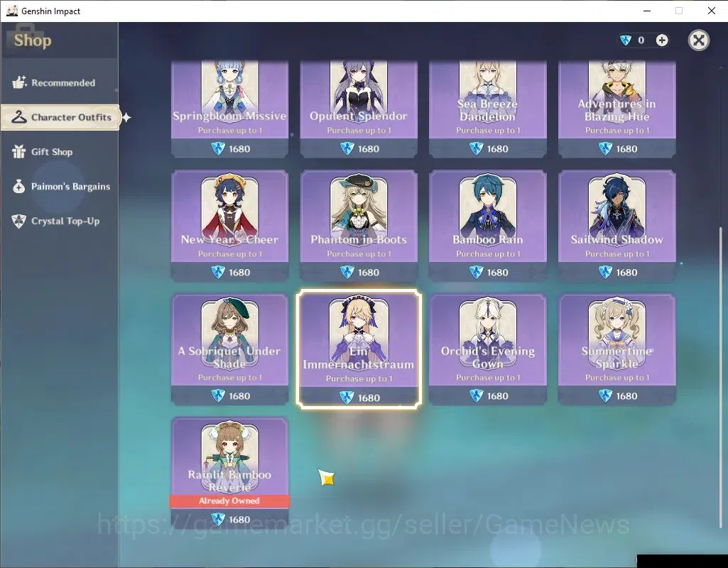The height and width of the screenshot is (568, 728).
Task: Go to Paimon's Bargains tab
Action: click(x=60, y=187)
